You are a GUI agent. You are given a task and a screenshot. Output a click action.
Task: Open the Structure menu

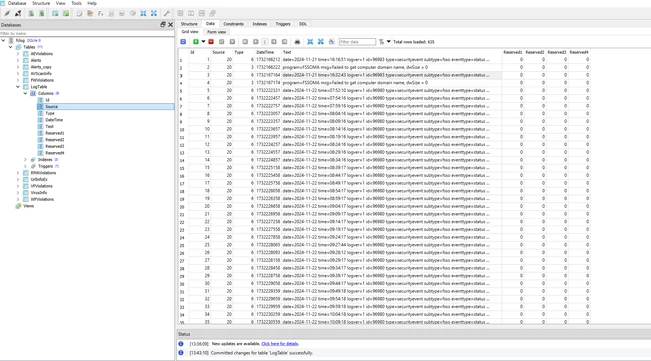[x=41, y=3]
